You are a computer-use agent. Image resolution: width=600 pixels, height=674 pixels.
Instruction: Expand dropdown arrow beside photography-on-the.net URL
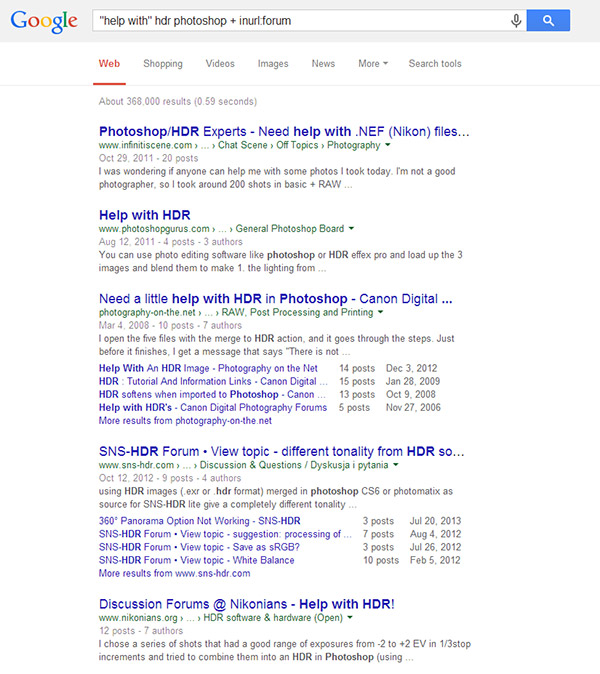point(380,312)
